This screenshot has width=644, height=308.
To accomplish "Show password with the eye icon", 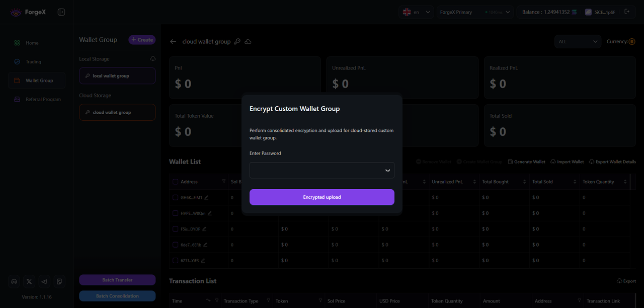I will 387,170.
